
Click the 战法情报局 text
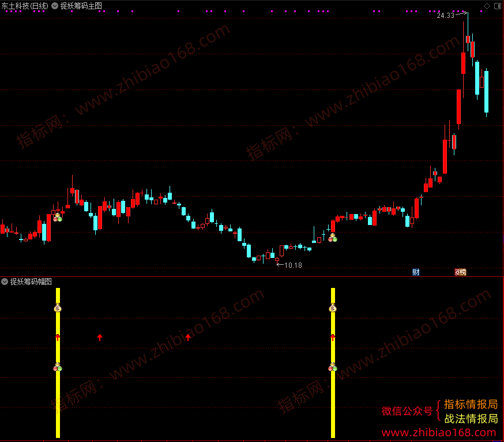[x=471, y=418]
